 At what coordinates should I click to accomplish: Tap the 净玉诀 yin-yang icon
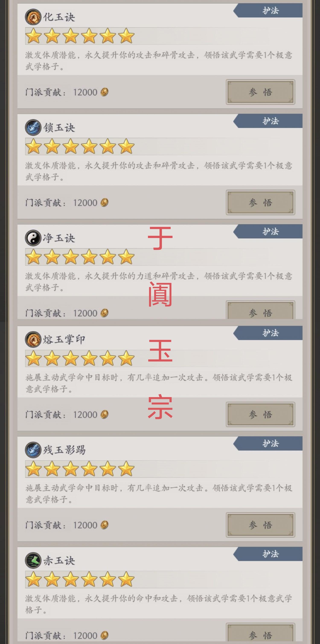point(33,238)
